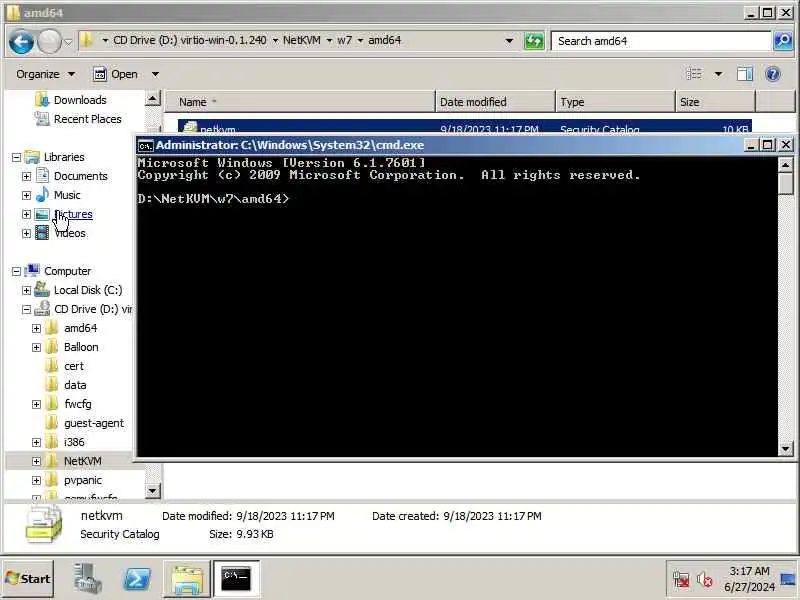Viewport: 800px width, 600px height.
Task: Open the cmd window system menu icon
Action: (x=145, y=146)
